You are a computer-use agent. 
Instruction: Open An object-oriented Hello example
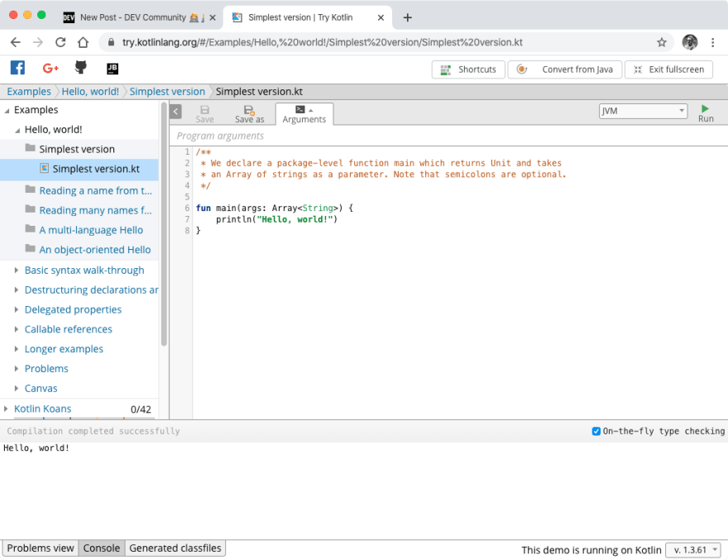pyautogui.click(x=94, y=249)
